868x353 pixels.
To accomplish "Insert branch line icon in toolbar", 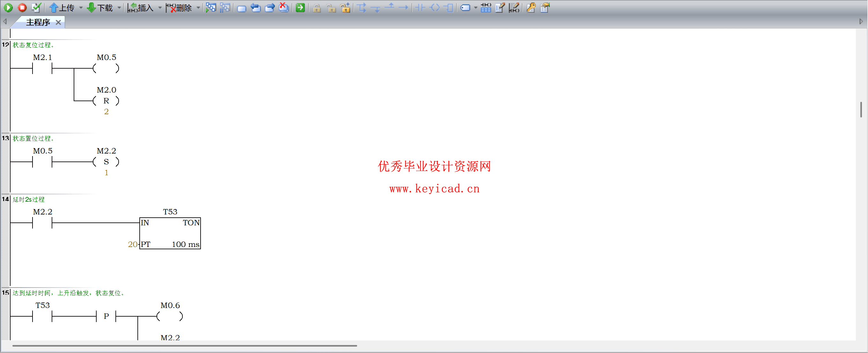I will tap(362, 7).
